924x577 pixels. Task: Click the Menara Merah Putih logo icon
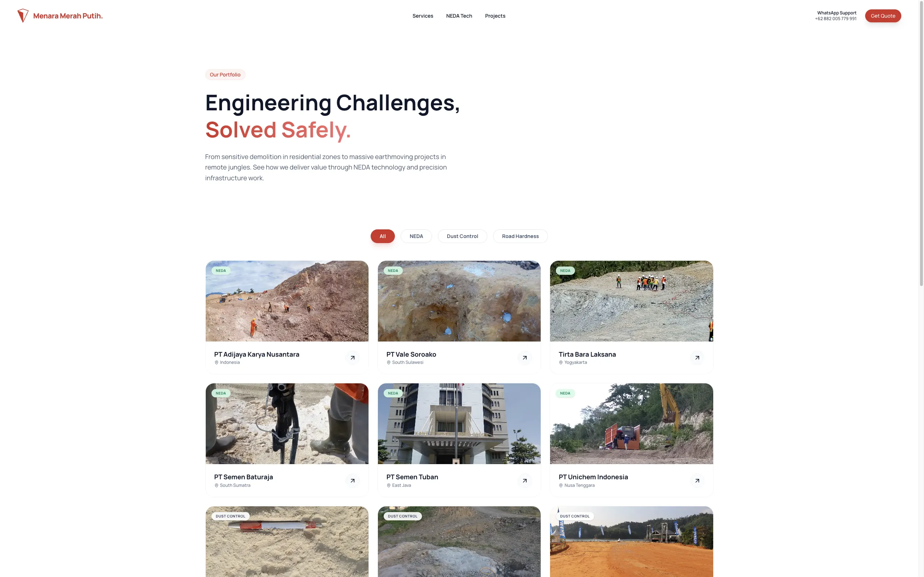pos(23,16)
